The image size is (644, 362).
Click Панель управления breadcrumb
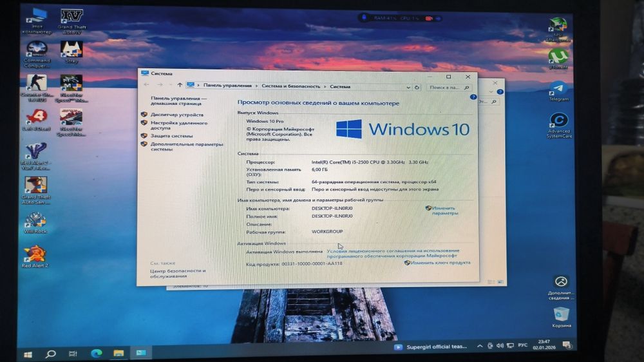click(x=227, y=86)
